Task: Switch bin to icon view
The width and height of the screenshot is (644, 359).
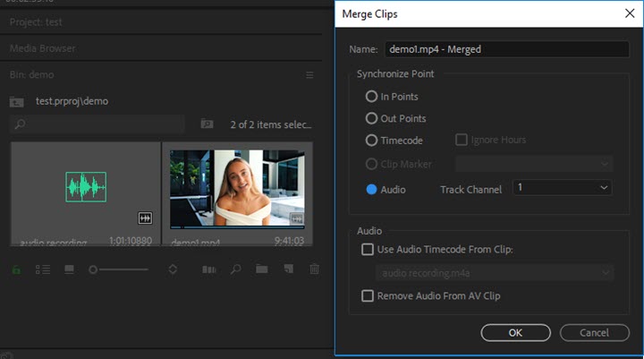Action: [x=69, y=269]
